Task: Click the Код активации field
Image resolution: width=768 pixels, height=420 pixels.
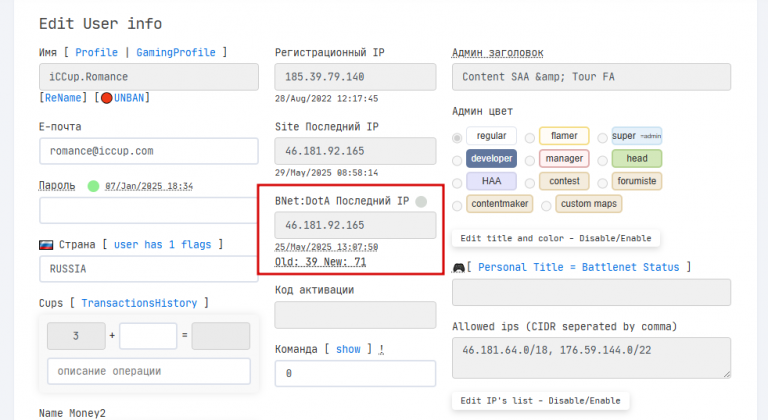Action: 355,315
